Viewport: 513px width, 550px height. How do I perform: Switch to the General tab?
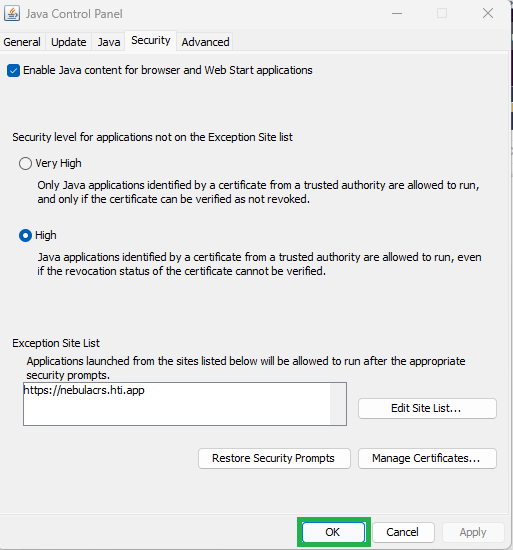pos(22,42)
